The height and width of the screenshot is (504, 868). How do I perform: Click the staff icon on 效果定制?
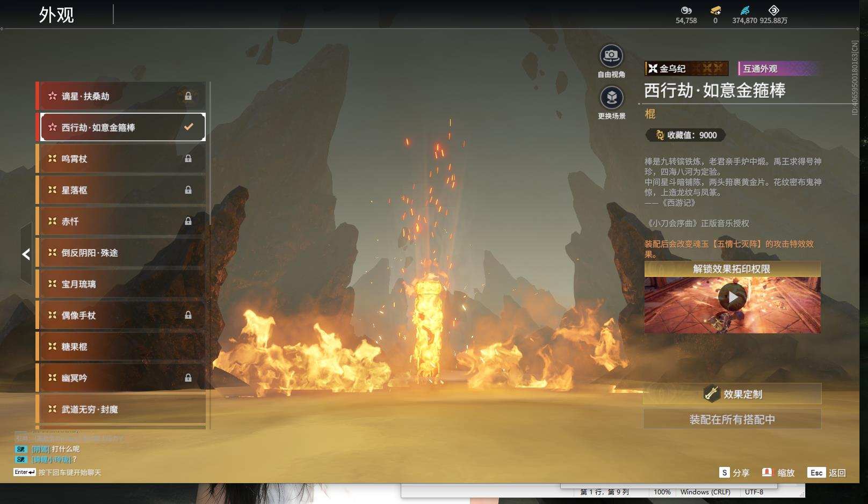[x=712, y=394]
